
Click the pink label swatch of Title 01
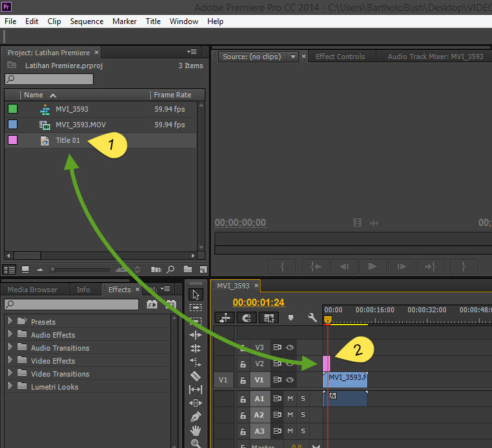click(12, 140)
